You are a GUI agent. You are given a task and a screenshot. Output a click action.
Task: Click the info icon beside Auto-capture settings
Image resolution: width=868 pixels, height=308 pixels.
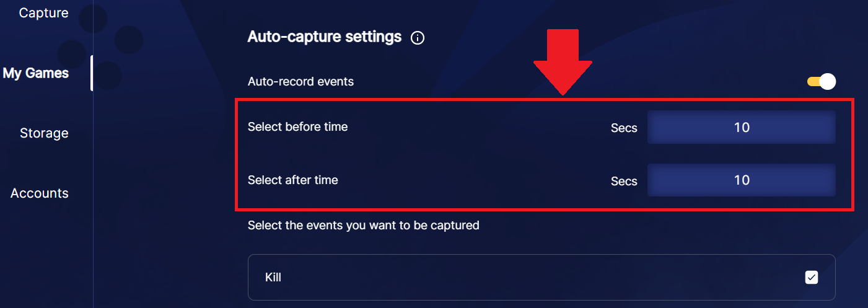point(418,38)
